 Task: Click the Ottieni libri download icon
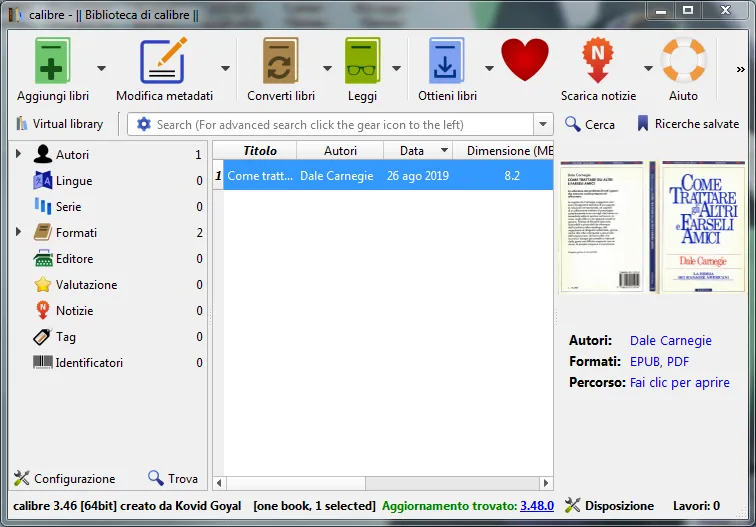click(446, 61)
